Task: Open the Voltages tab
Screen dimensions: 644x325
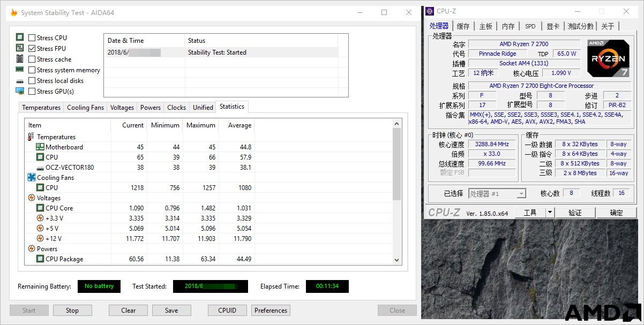Action: pyautogui.click(x=122, y=108)
